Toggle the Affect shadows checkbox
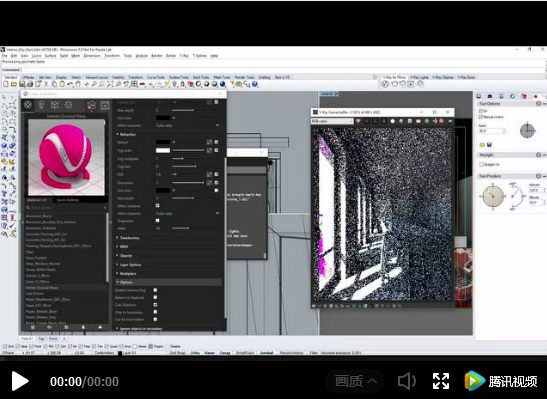The width and height of the screenshot is (547, 399). (x=157, y=206)
